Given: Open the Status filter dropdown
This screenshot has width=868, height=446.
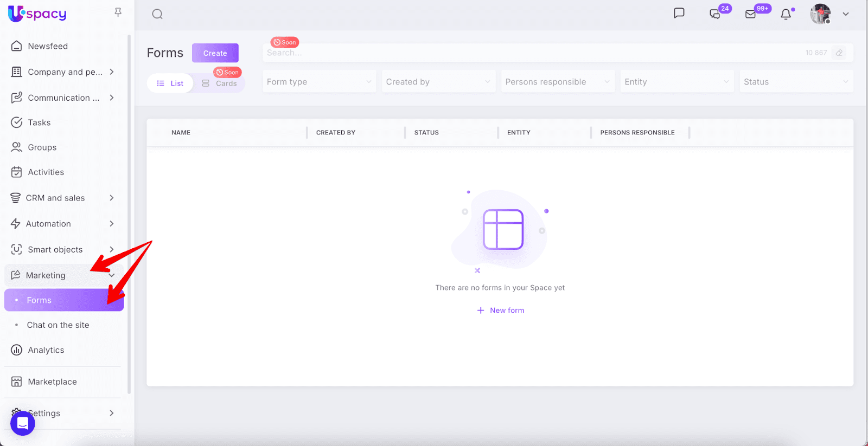Looking at the screenshot, I should tap(796, 82).
